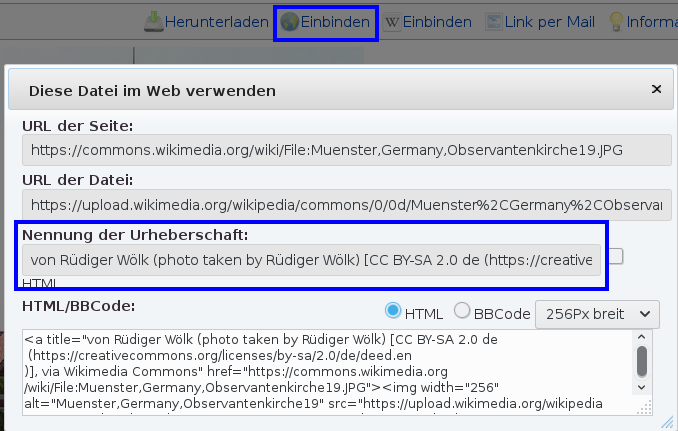This screenshot has height=431, width=678.
Task: Tick the HTML checkbox beside the attribution field
Action: [615, 257]
